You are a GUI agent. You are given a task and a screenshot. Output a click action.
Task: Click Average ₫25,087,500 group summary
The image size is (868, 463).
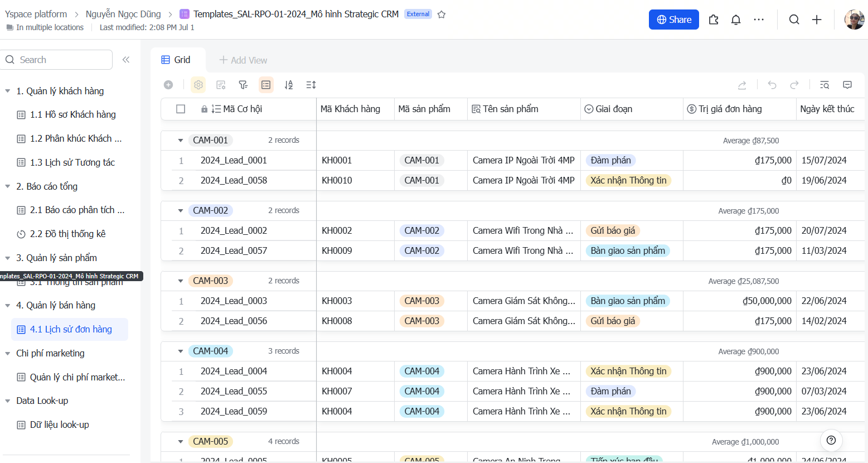click(x=744, y=281)
